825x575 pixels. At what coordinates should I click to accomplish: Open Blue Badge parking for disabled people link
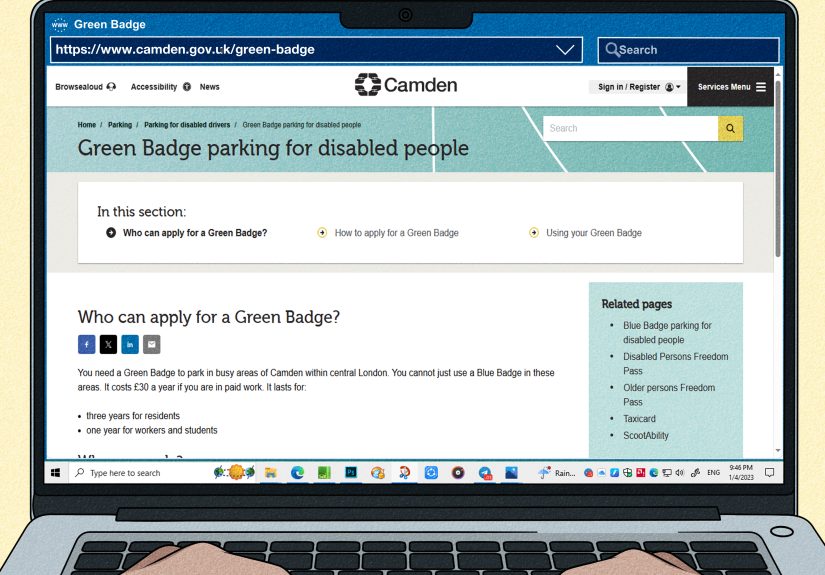click(x=667, y=332)
